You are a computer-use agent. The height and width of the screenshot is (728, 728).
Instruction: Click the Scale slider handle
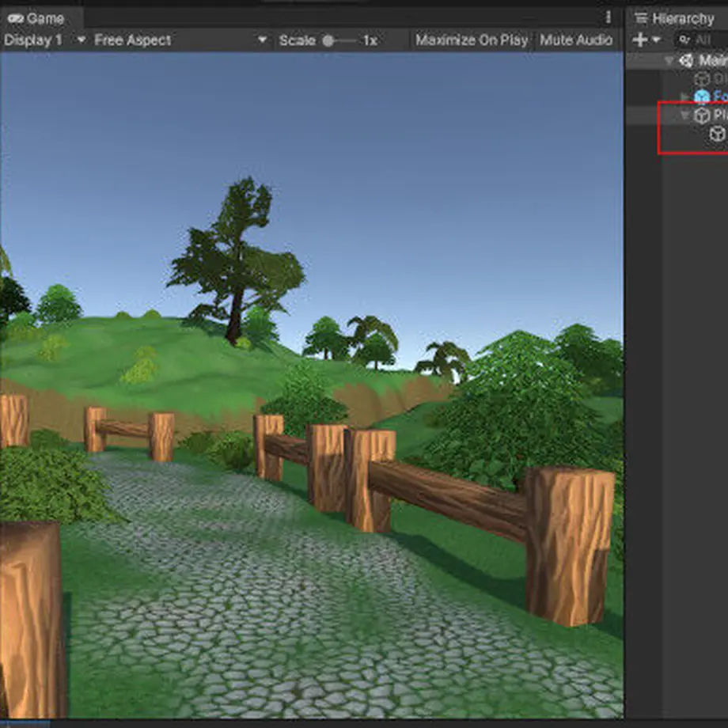328,41
